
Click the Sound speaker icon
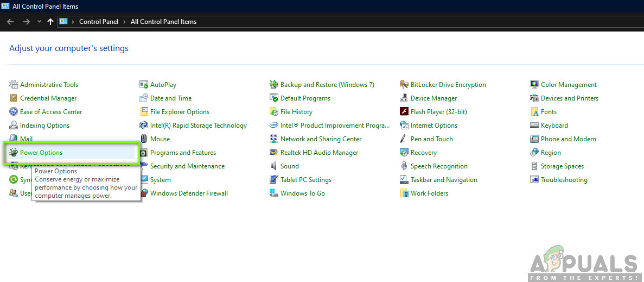(x=274, y=166)
